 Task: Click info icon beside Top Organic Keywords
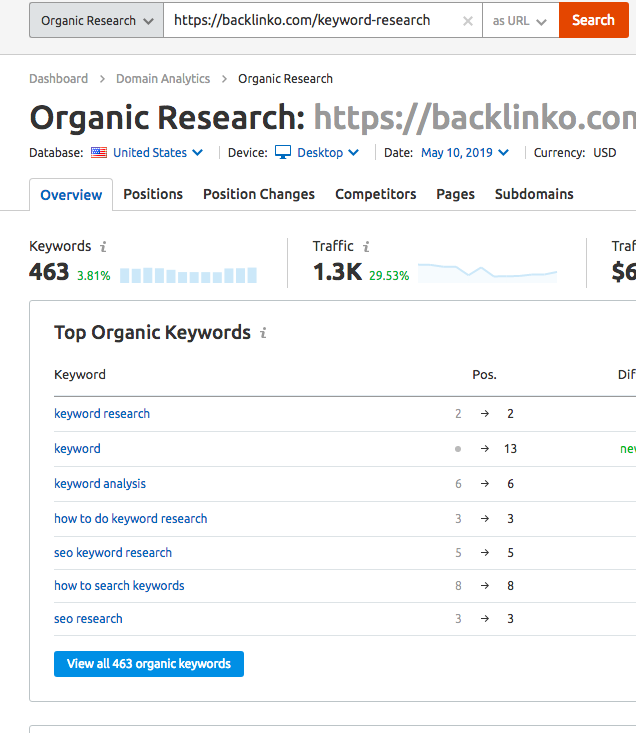[263, 334]
